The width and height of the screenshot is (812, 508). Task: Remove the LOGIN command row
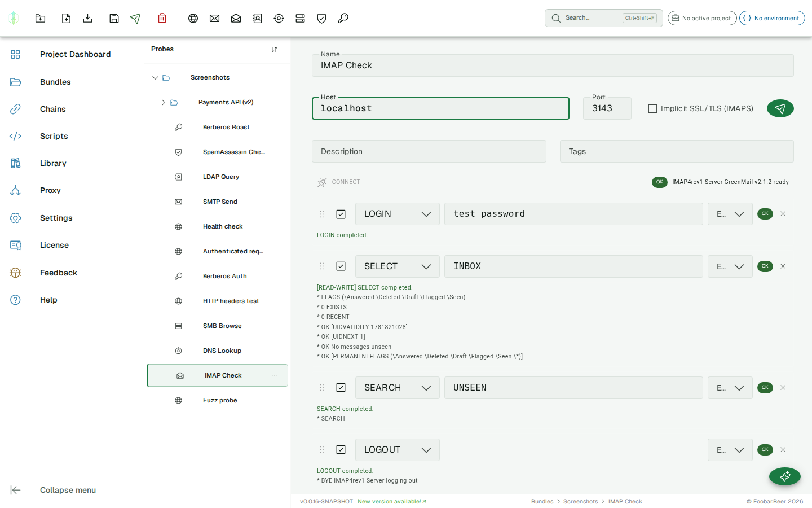coord(783,214)
